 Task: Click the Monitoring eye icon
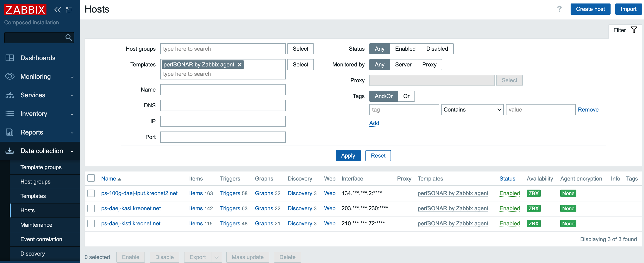10,76
